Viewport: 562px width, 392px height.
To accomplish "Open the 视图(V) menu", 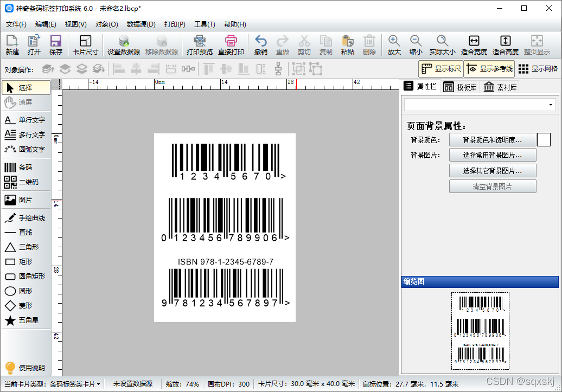I will coord(75,24).
